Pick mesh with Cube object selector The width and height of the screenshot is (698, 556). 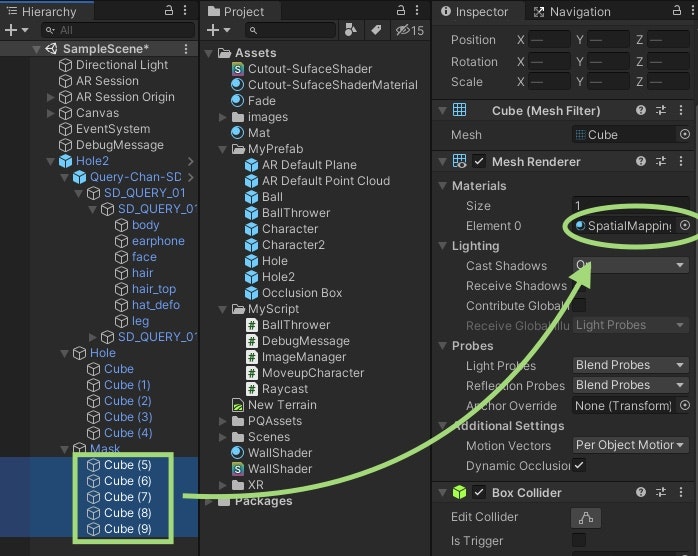tap(685, 134)
